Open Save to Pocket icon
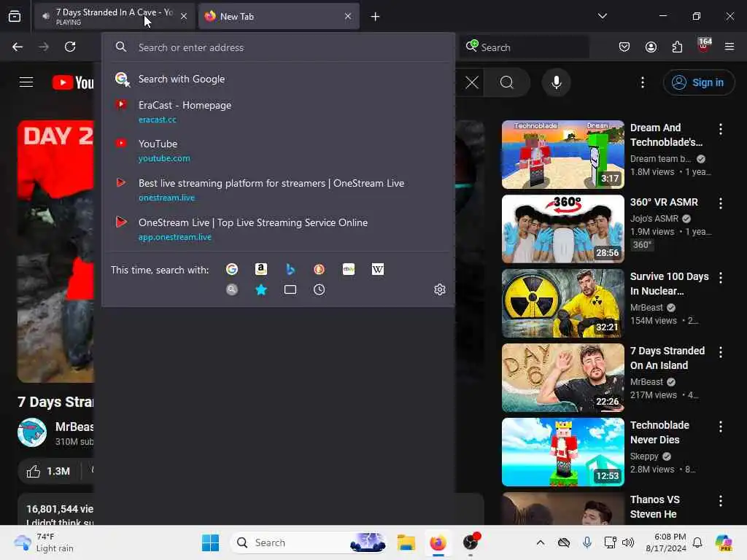This screenshot has width=747, height=560. click(x=624, y=47)
